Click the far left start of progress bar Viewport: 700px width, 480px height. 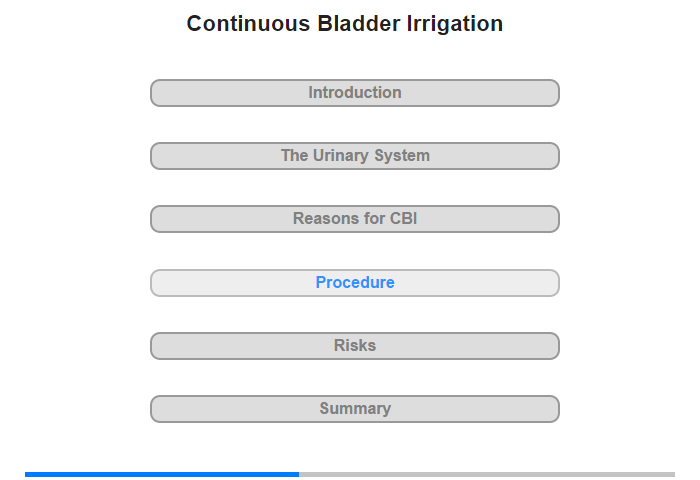point(27,474)
